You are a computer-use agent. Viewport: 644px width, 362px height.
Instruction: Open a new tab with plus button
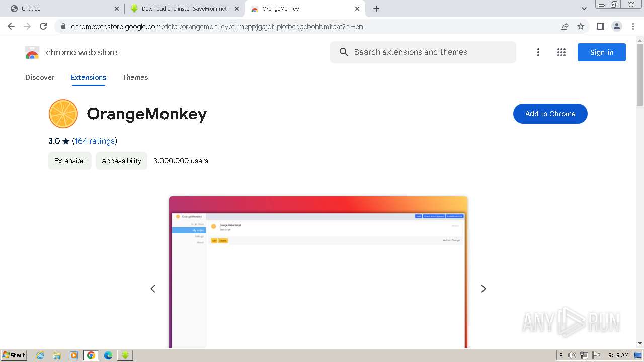[376, 9]
